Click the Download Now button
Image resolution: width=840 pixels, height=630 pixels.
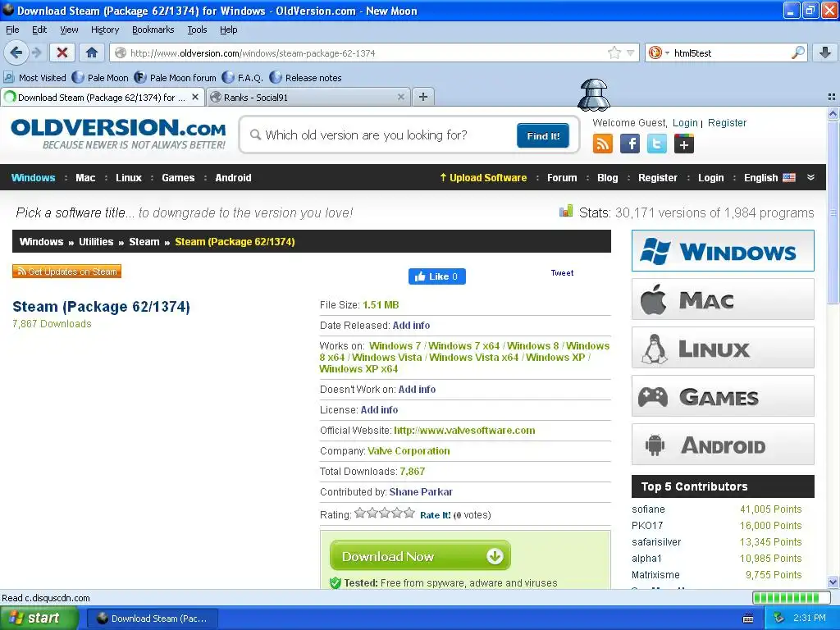coord(420,555)
